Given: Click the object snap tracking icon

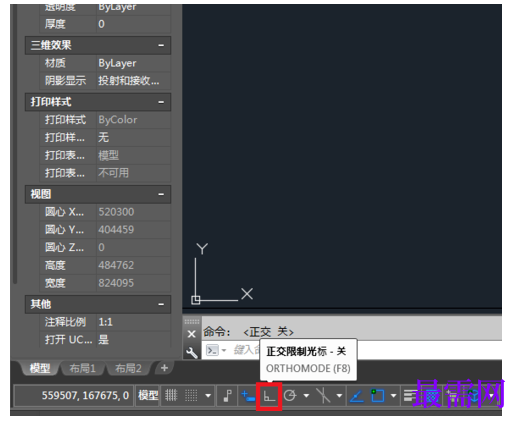Looking at the screenshot, I should click(x=357, y=396).
